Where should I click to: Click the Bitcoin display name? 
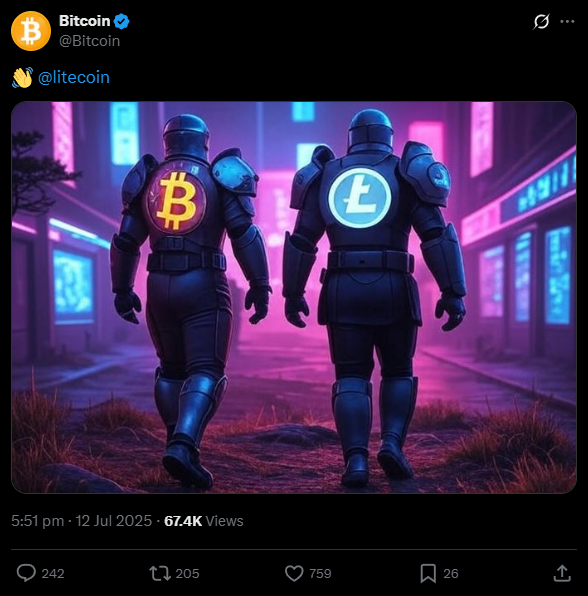point(84,21)
